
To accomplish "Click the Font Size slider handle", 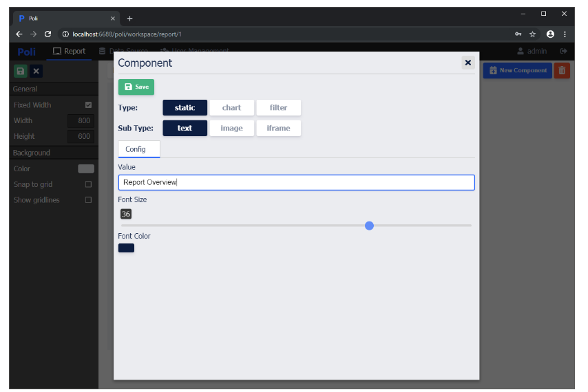I will [x=369, y=226].
